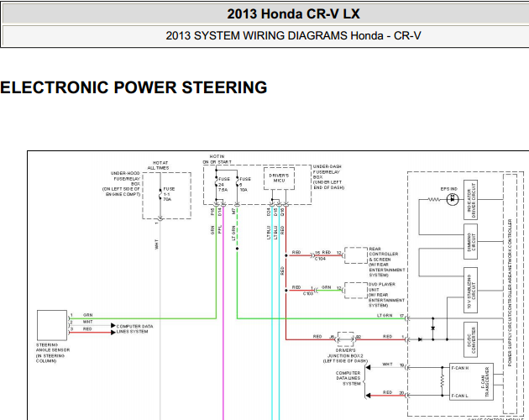Click the "P15" connector pin label
The height and width of the screenshot is (420, 529).
[x=212, y=212]
